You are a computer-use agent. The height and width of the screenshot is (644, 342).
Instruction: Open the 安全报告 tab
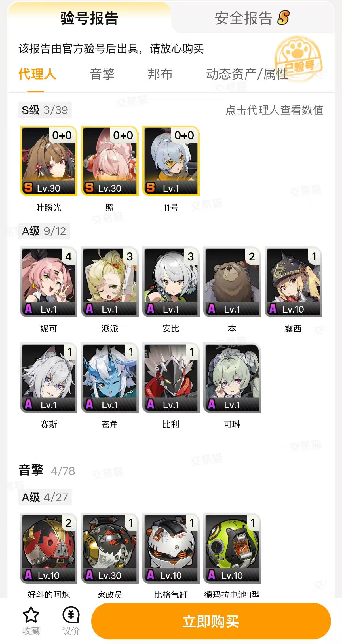[252, 18]
